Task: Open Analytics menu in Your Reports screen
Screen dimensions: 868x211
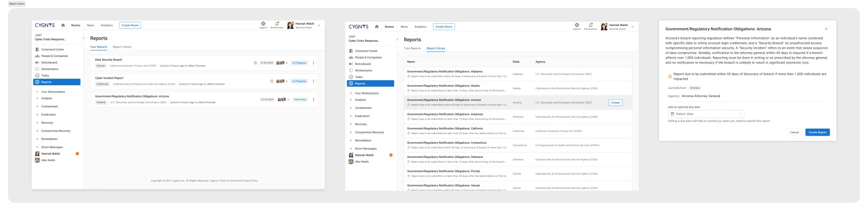Action: (x=107, y=25)
